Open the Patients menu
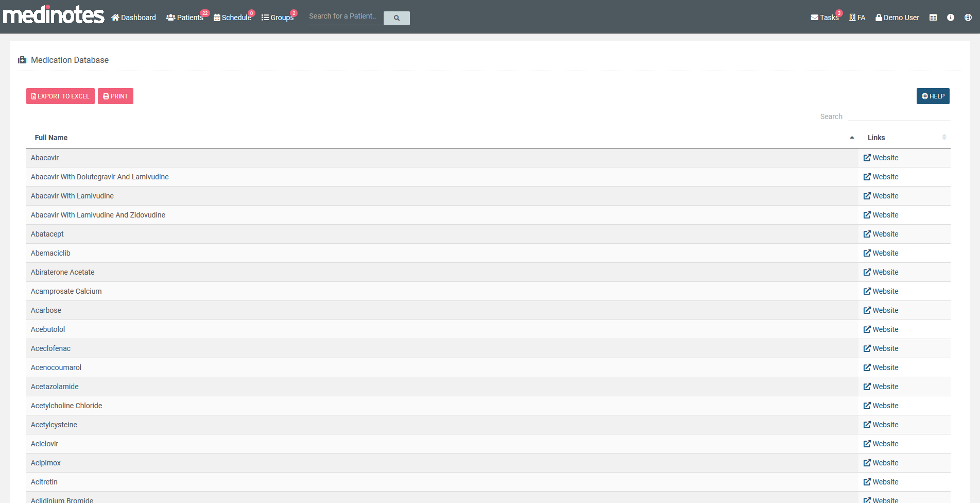This screenshot has width=980, height=503. point(185,18)
